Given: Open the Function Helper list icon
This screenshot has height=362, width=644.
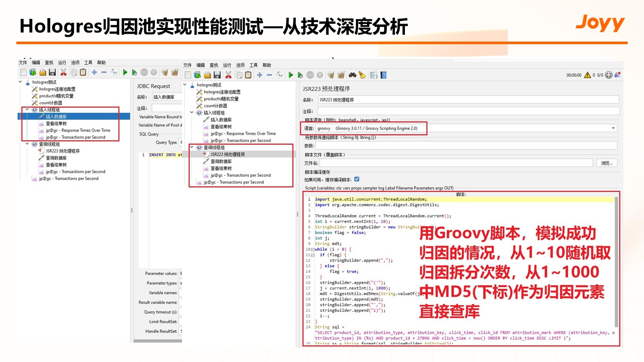Looking at the screenshot, I should coord(374,75).
